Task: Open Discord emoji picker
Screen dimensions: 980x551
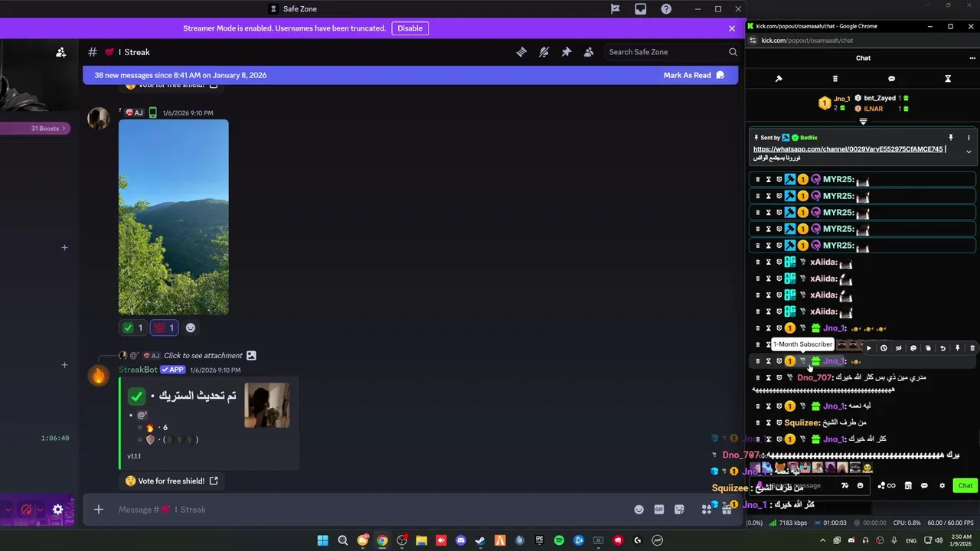Action: tap(639, 510)
